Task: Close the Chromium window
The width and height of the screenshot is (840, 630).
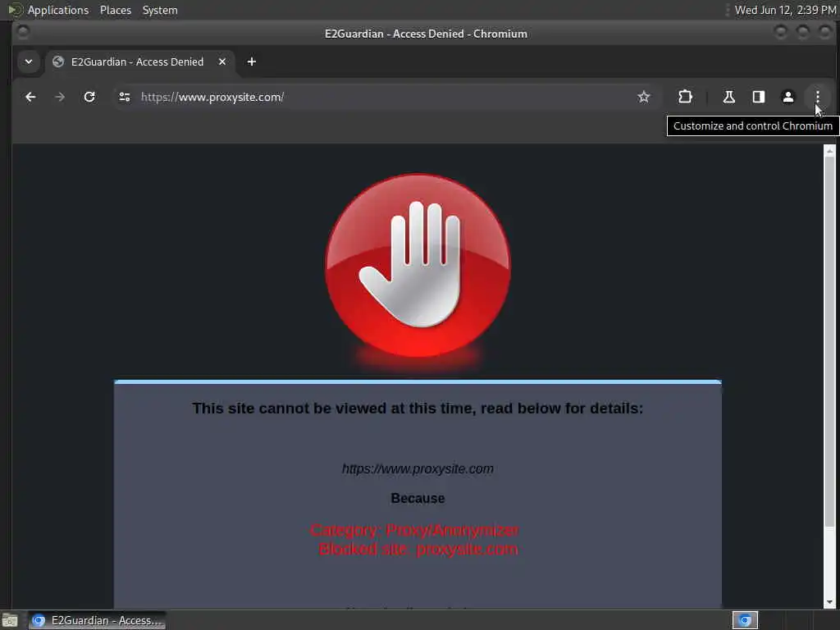Action: point(825,33)
